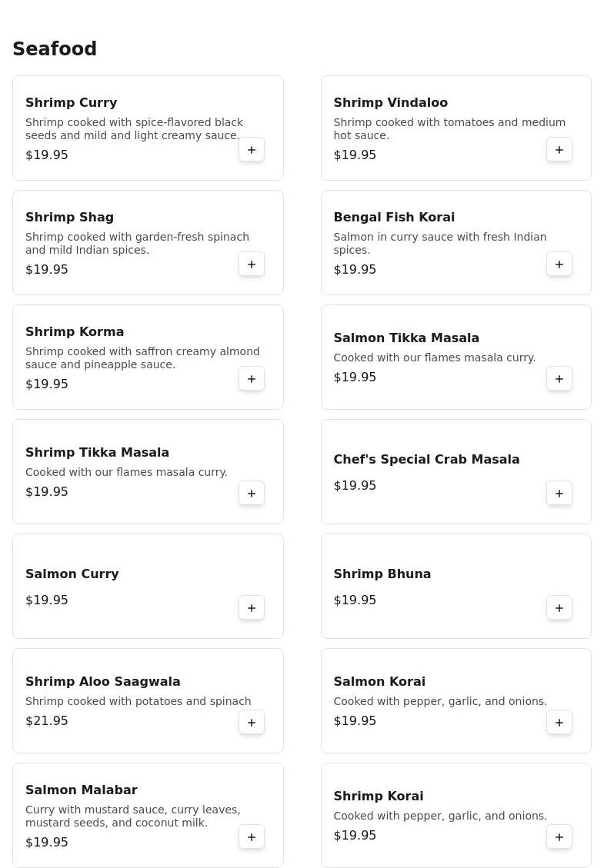Select the Shrimp Aloo Saagwala $21.95 price
Image resolution: width=604 pixels, height=868 pixels.
click(46, 720)
